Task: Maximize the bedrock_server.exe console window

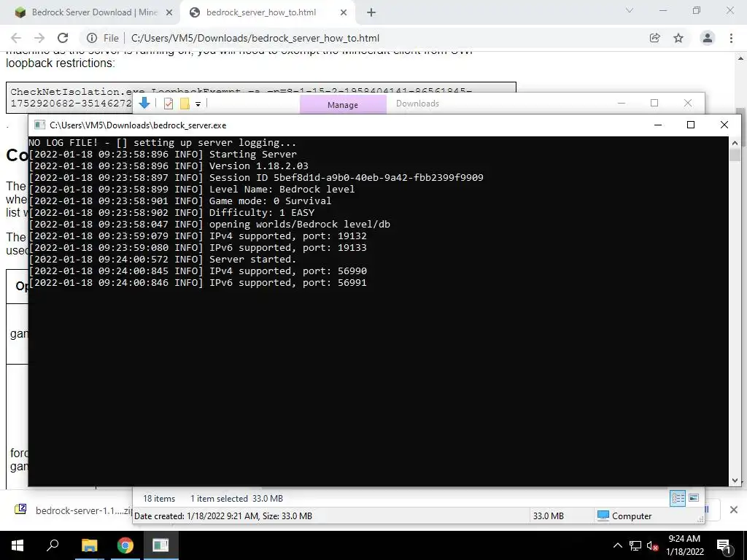Action: point(691,125)
